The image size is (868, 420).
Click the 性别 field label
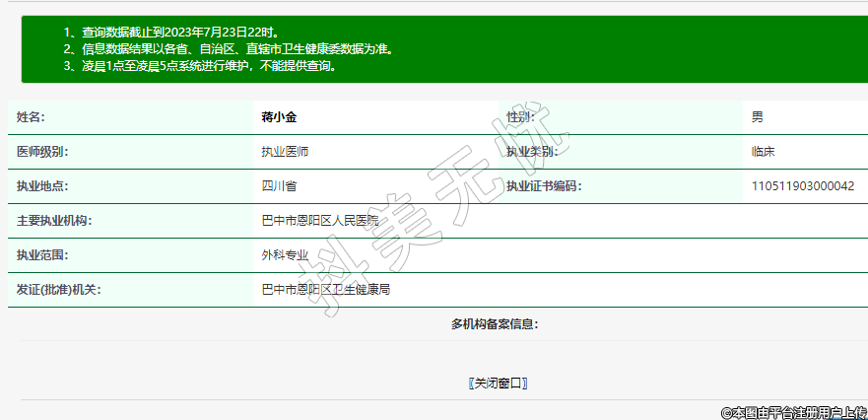click(x=520, y=117)
